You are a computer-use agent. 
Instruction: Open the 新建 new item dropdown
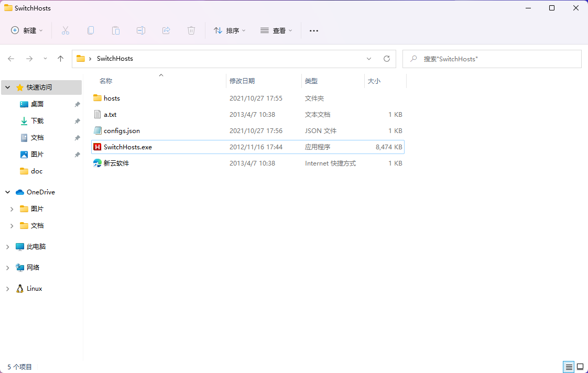(27, 30)
